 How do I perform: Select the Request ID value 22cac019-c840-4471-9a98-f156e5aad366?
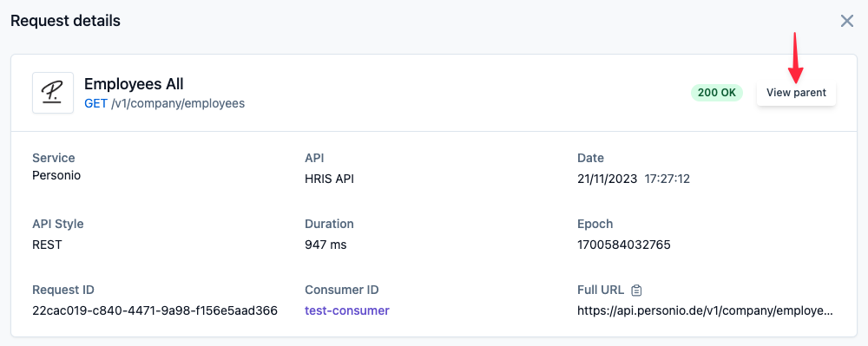(x=155, y=310)
